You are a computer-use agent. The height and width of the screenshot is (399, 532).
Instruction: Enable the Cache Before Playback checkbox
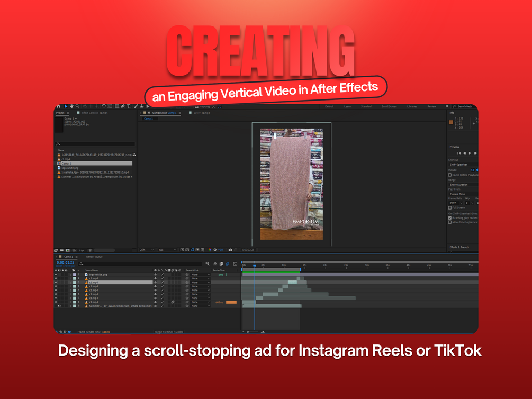pos(450,175)
